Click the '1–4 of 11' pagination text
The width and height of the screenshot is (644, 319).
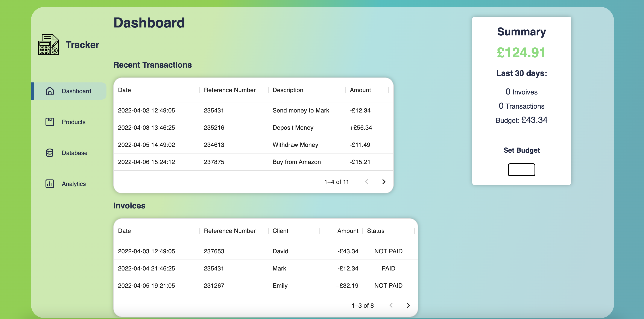click(x=337, y=182)
